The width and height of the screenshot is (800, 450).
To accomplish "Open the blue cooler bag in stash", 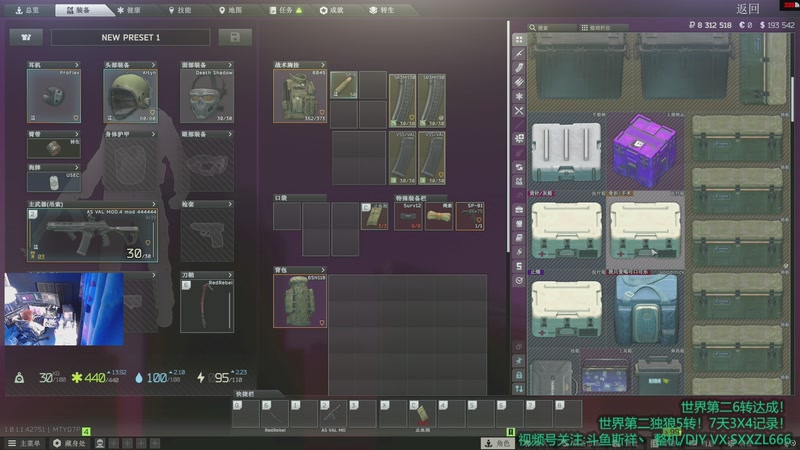I will tap(645, 309).
